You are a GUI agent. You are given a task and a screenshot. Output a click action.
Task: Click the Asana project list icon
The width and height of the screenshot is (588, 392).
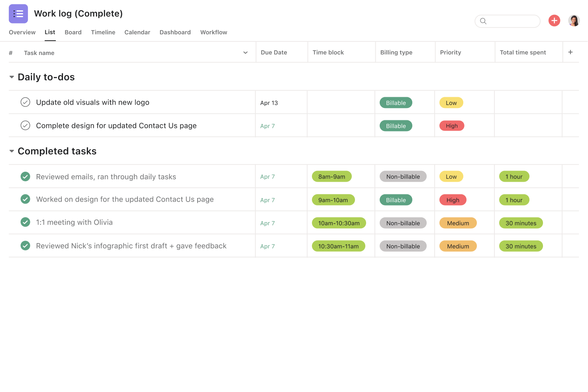tap(18, 13)
